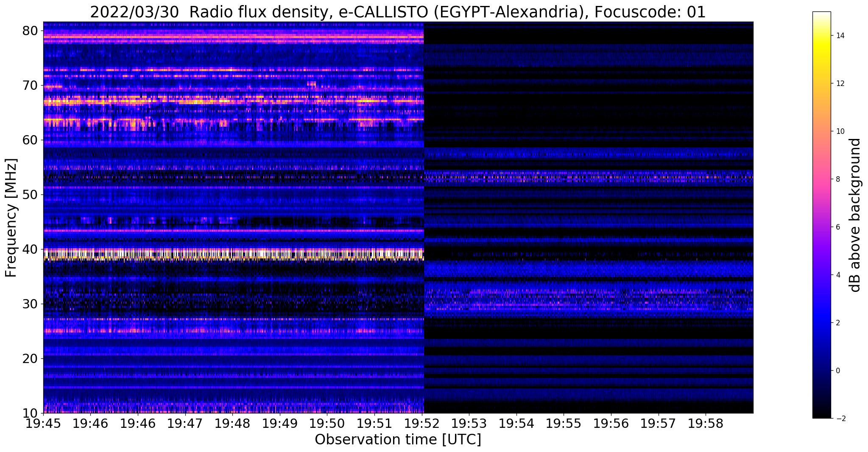The image size is (868, 452).
Task: Pick the 12 value on the colorbar scale
Action: (x=839, y=83)
